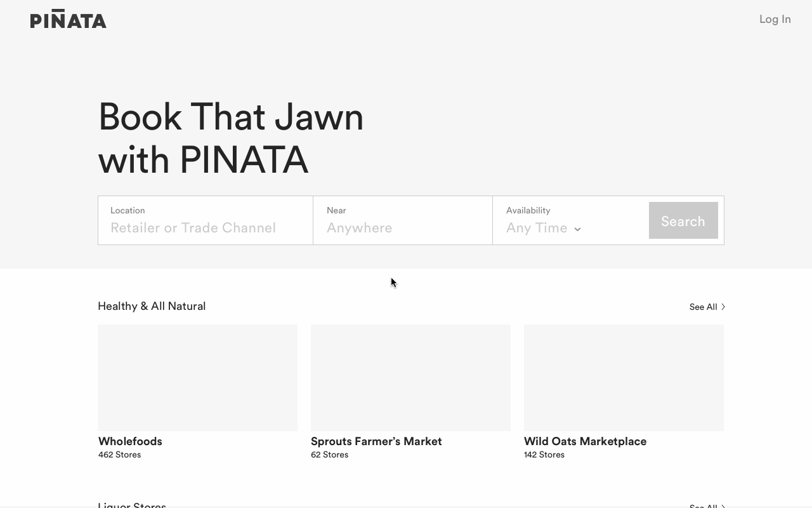
Task: Open the Wholefoods thumbnail image
Action: pyautogui.click(x=197, y=378)
